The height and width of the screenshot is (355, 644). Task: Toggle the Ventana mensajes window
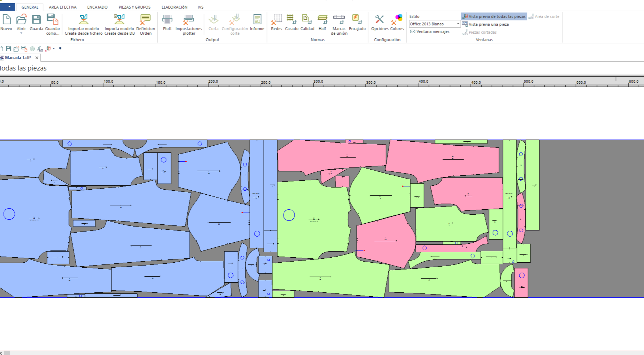coord(430,31)
